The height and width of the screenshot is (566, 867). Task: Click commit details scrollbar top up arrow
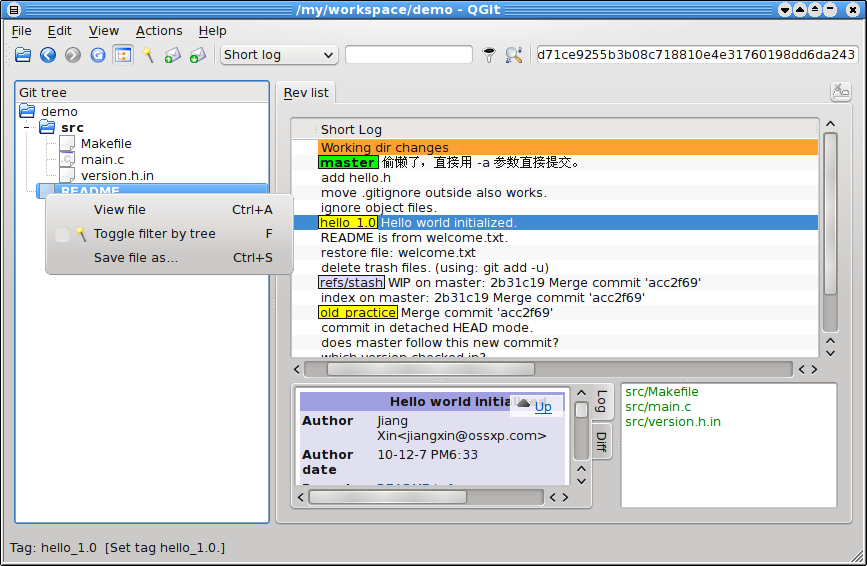[581, 392]
